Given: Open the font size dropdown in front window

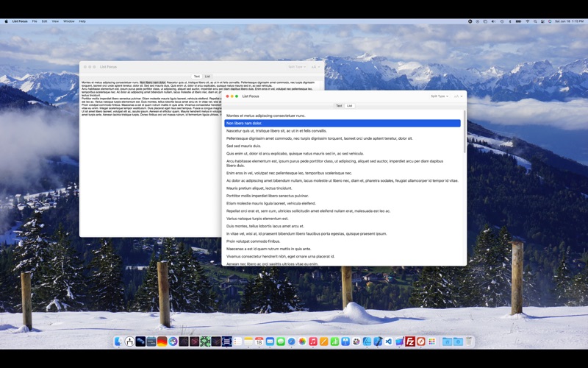Looking at the screenshot, I should 458,96.
